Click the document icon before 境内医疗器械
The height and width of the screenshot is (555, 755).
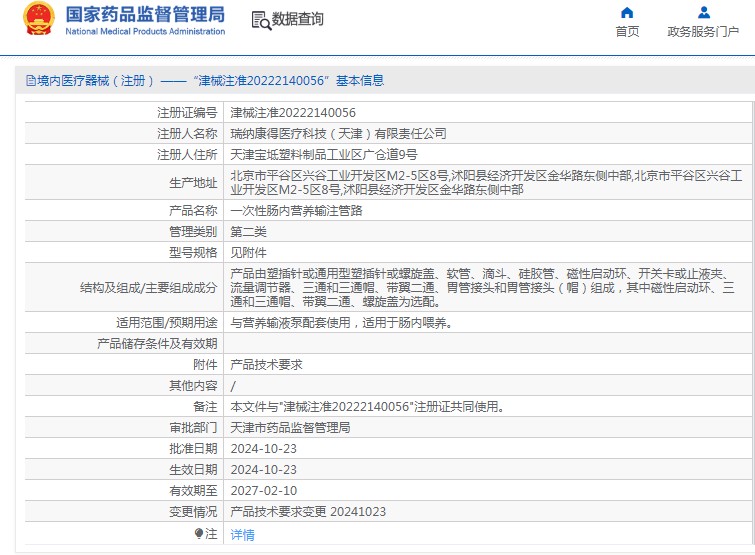pyautogui.click(x=31, y=80)
